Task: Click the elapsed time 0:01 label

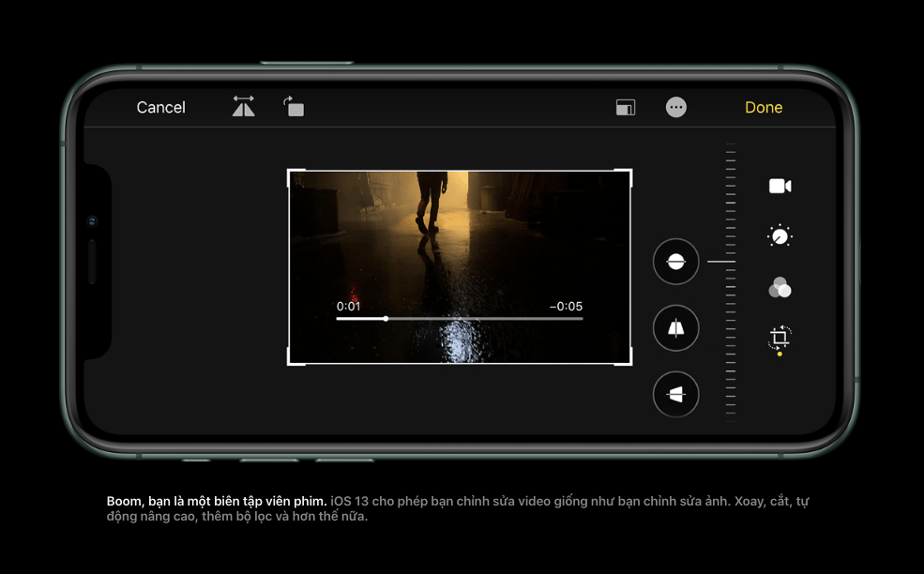Action: (x=348, y=307)
